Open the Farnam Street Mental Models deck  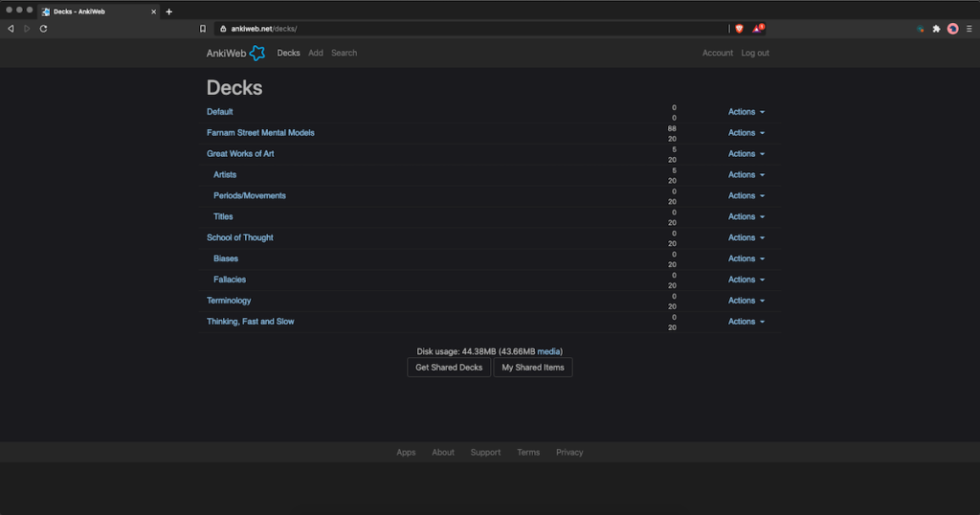point(260,132)
